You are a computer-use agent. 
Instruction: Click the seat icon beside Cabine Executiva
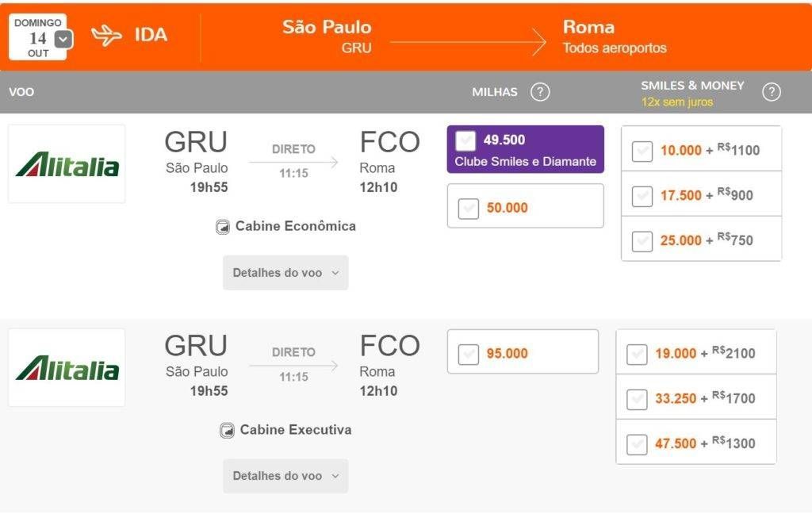click(227, 431)
